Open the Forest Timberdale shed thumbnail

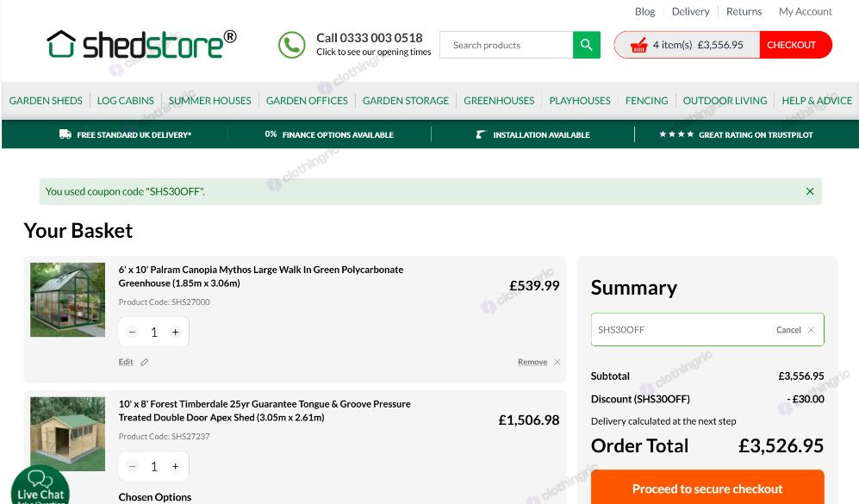tap(67, 434)
